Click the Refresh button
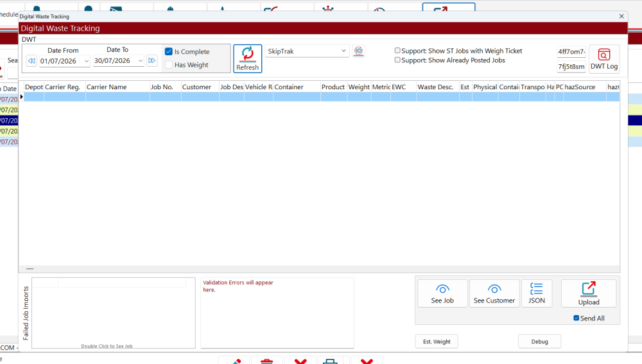 [247, 58]
